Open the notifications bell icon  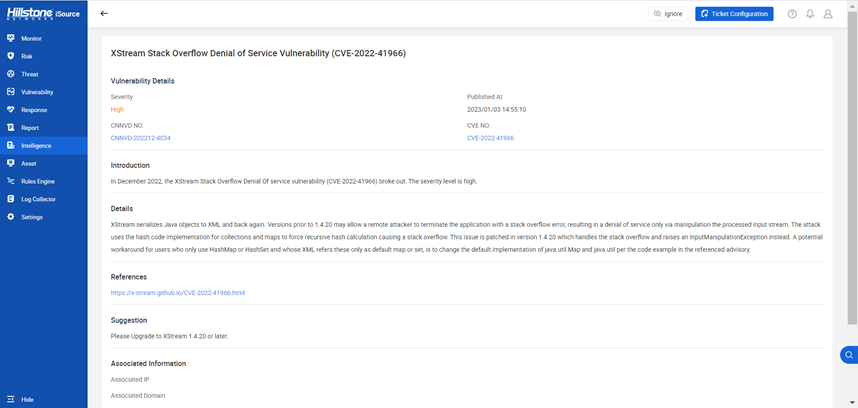point(810,14)
